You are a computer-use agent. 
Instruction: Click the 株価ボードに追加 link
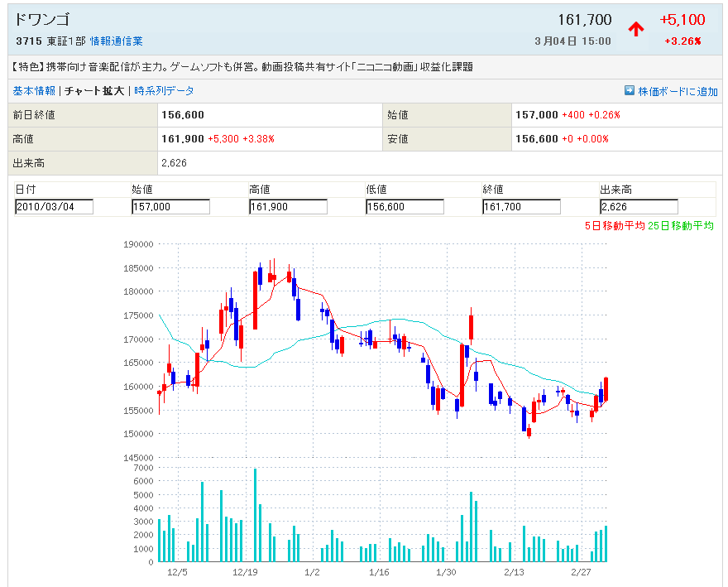pyautogui.click(x=678, y=92)
